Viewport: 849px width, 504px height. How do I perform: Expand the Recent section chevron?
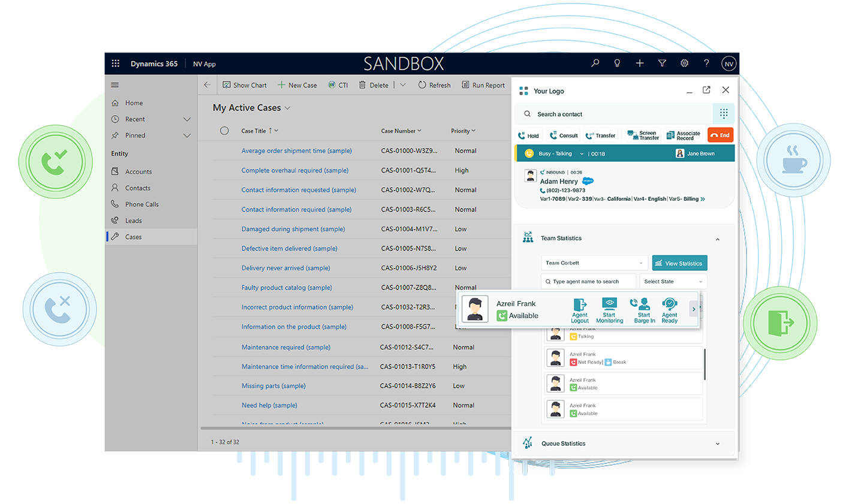187,119
